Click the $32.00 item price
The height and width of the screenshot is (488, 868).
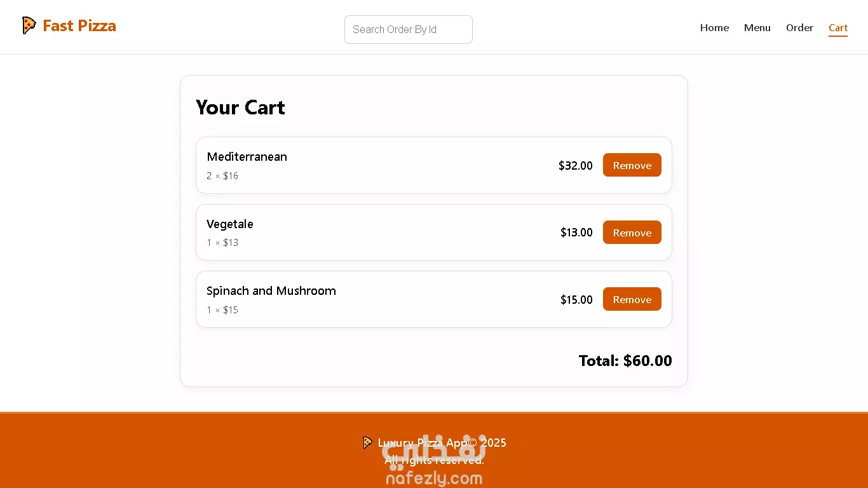click(x=576, y=165)
